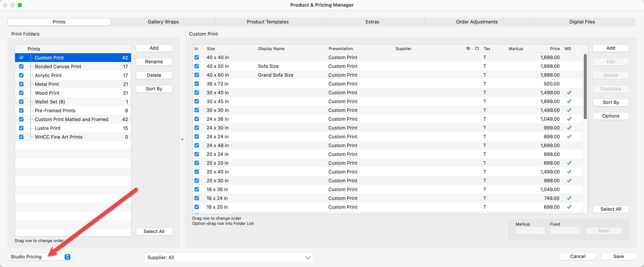Click WG green checkmark for 24 x 24 in
Screen dimensions: 644x267
click(x=569, y=137)
